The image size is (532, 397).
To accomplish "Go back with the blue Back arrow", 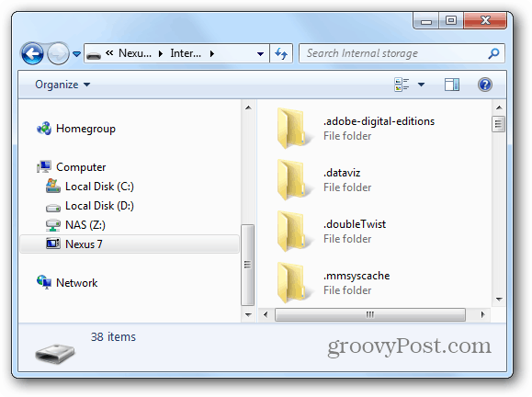I will coord(32,53).
